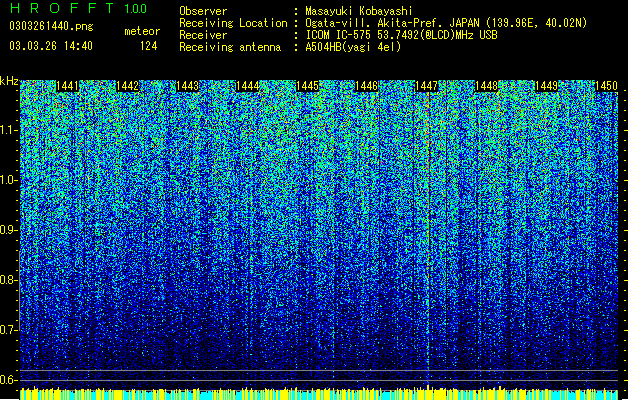Image resolution: width=629 pixels, height=400 pixels.
Task: Click the 1447 time marker
Action: coord(426,86)
